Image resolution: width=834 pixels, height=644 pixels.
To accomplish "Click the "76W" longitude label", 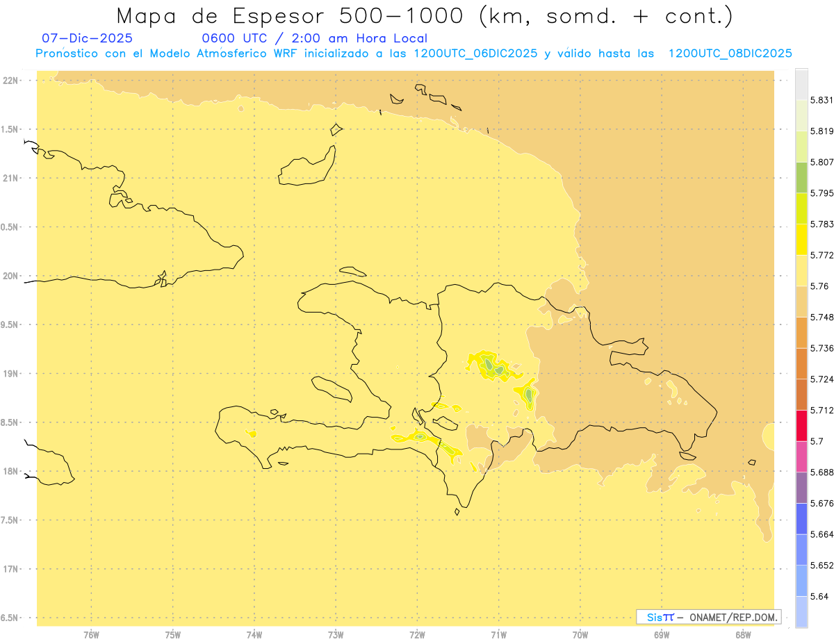I will pyautogui.click(x=91, y=634).
